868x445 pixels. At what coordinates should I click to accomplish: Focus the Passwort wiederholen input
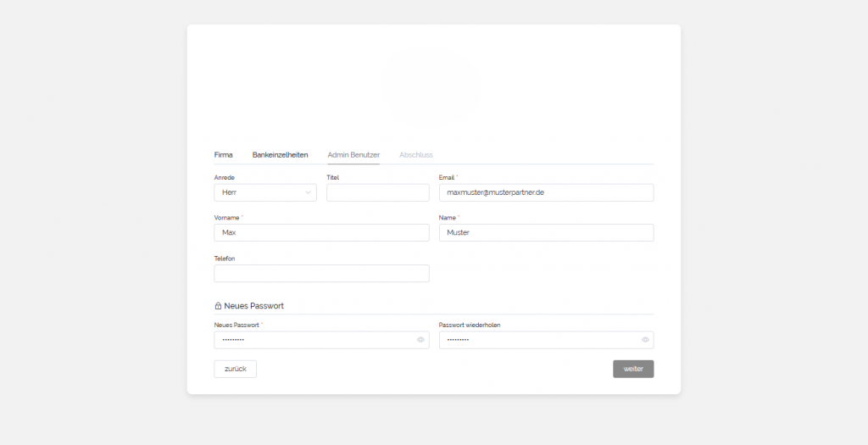(538, 340)
